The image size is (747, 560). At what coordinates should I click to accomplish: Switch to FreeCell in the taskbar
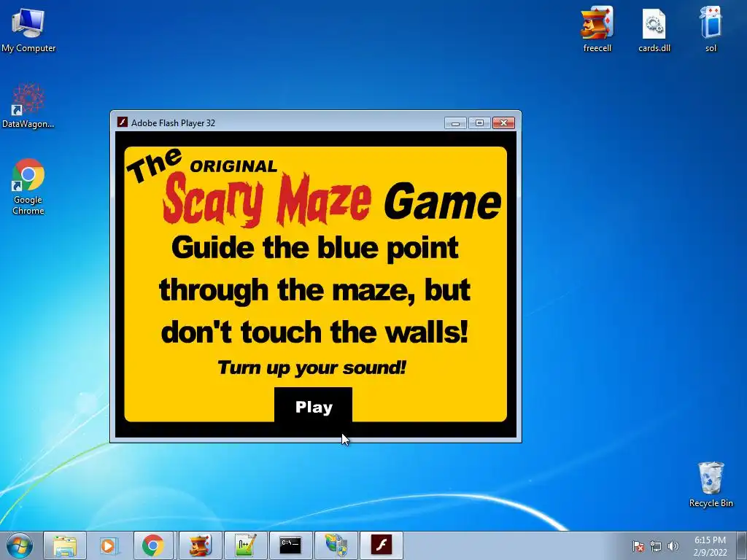pyautogui.click(x=201, y=545)
